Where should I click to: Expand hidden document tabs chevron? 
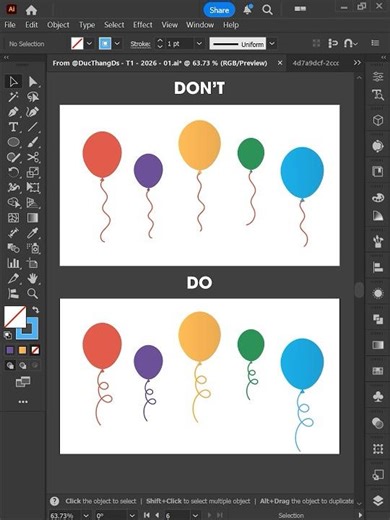[x=357, y=63]
